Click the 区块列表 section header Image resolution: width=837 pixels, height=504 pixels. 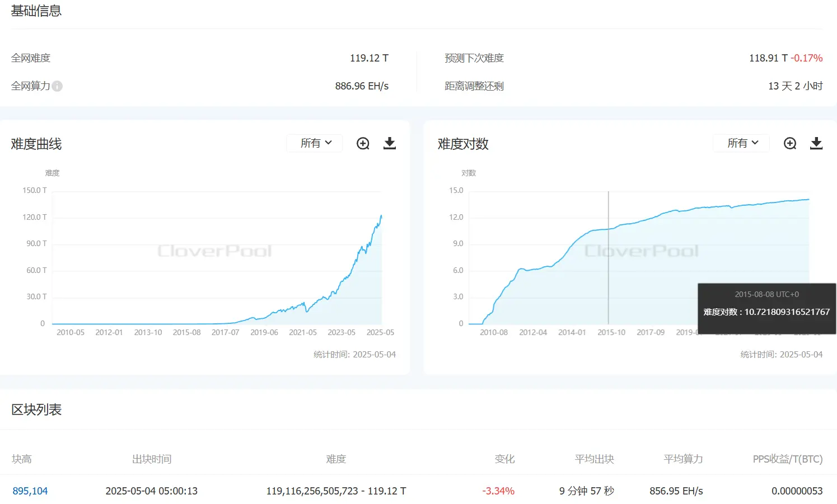[x=35, y=409]
